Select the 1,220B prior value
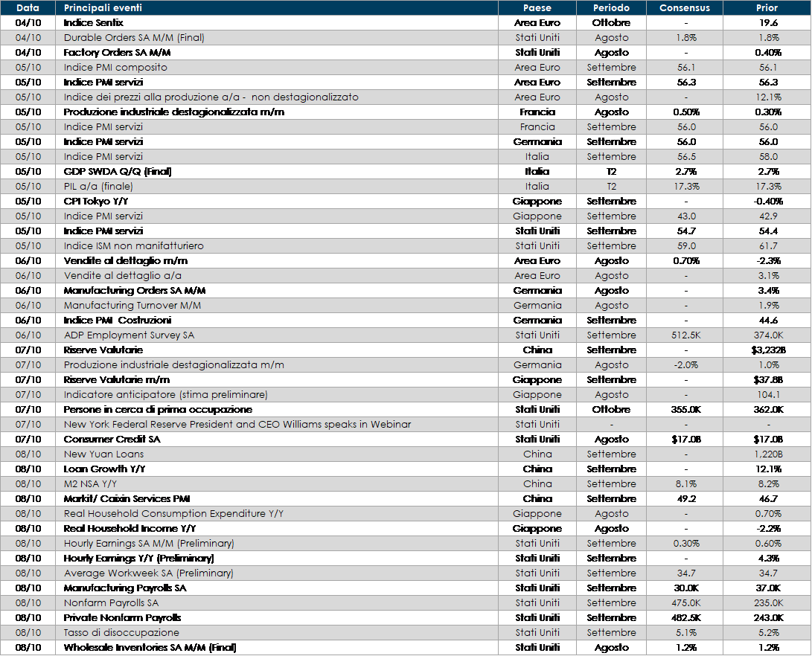This screenshot has height=656, width=812. 766,454
